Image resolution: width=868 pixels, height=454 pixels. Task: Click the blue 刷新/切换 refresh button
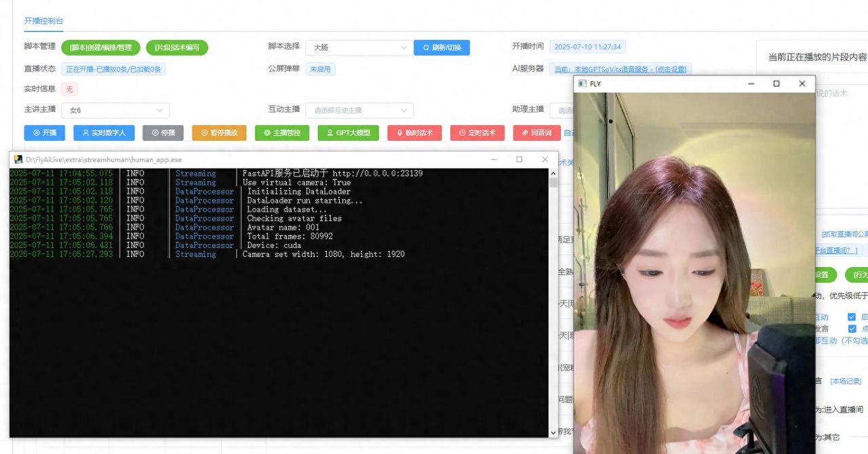click(x=441, y=47)
